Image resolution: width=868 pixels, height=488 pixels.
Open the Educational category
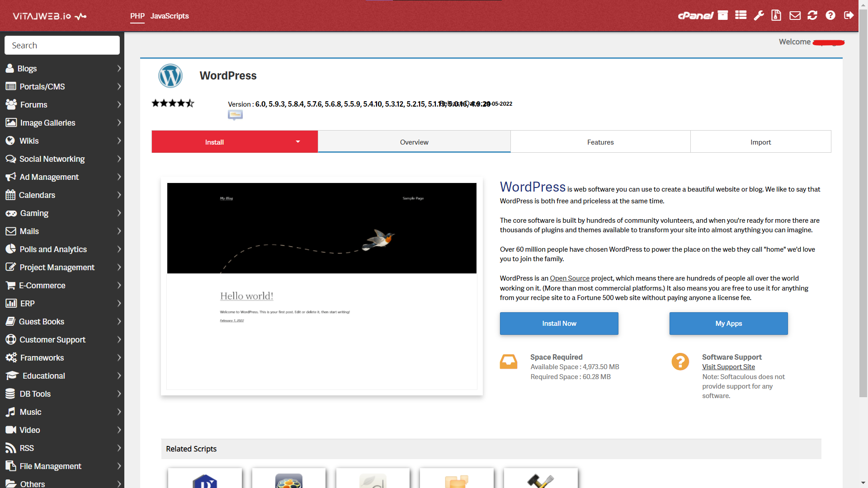[62, 376]
